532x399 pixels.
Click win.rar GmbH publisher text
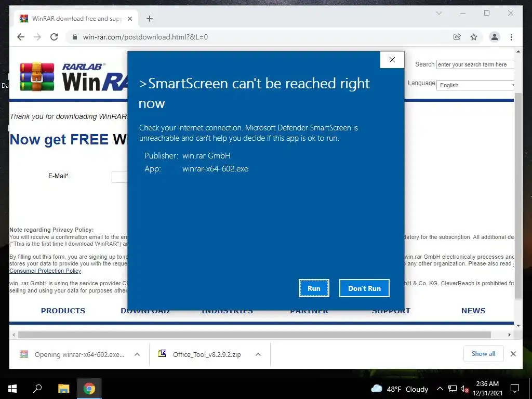(x=206, y=156)
